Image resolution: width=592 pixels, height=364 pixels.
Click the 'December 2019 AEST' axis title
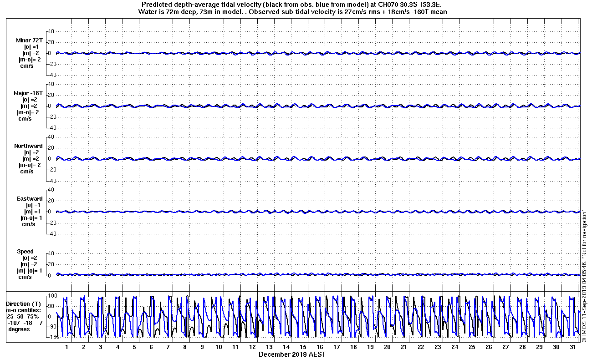(x=292, y=354)
